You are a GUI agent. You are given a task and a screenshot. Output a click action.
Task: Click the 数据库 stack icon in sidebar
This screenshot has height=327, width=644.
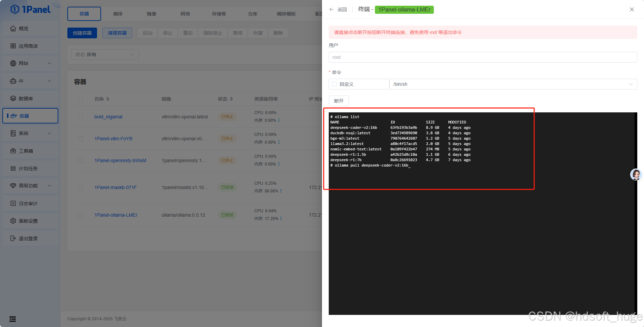tap(13, 99)
